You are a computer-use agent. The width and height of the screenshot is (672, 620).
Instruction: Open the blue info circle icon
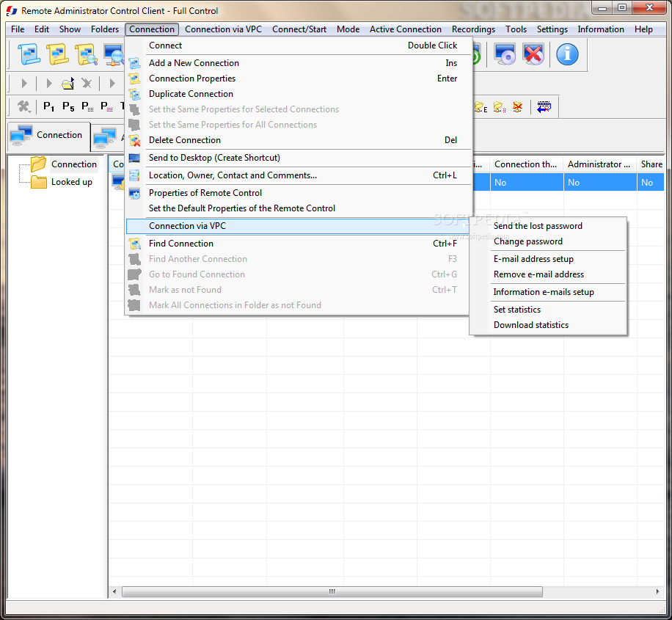click(x=567, y=54)
